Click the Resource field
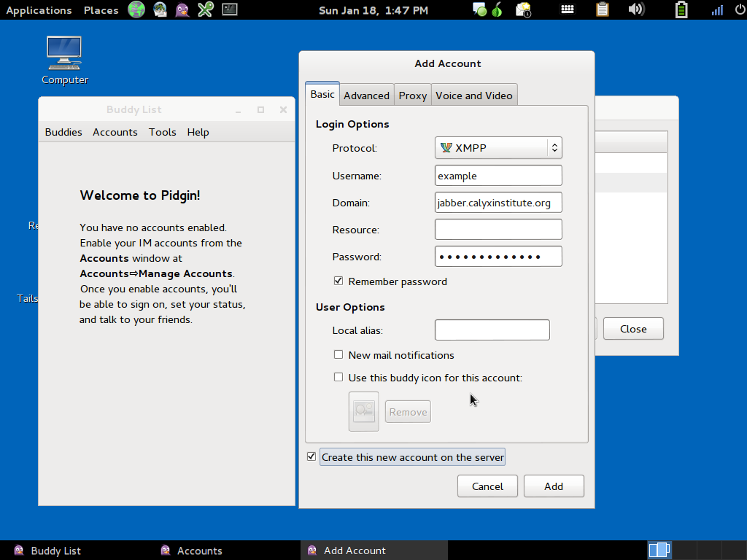 (x=498, y=230)
